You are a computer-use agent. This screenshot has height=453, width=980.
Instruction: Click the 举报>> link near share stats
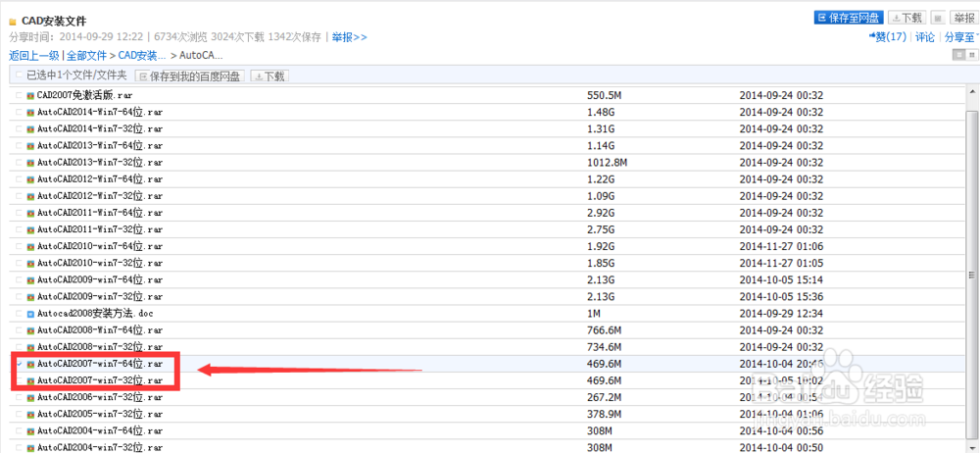click(x=350, y=37)
